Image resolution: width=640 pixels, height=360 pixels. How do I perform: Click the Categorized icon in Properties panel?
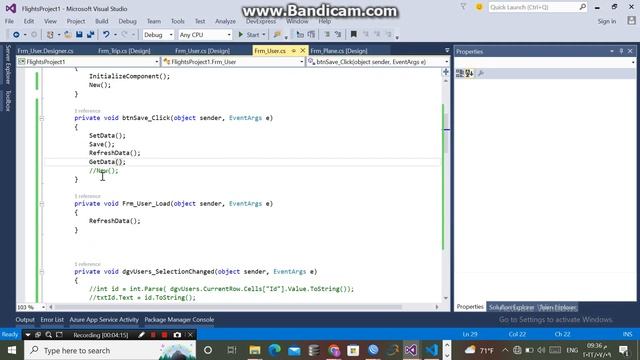[x=460, y=73]
